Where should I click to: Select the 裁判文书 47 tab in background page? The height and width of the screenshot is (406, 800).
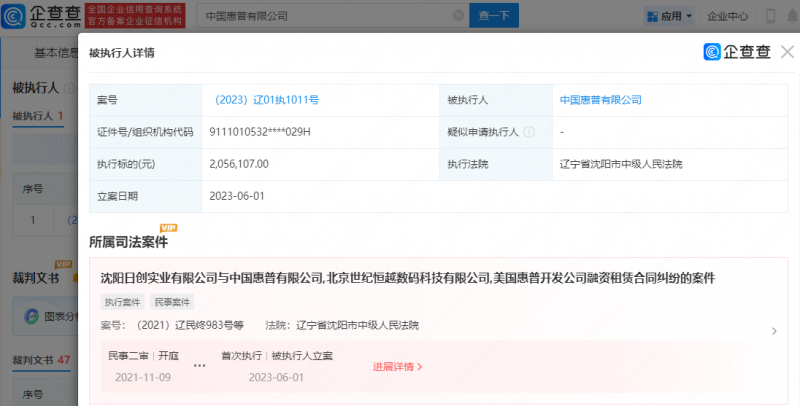[41, 360]
